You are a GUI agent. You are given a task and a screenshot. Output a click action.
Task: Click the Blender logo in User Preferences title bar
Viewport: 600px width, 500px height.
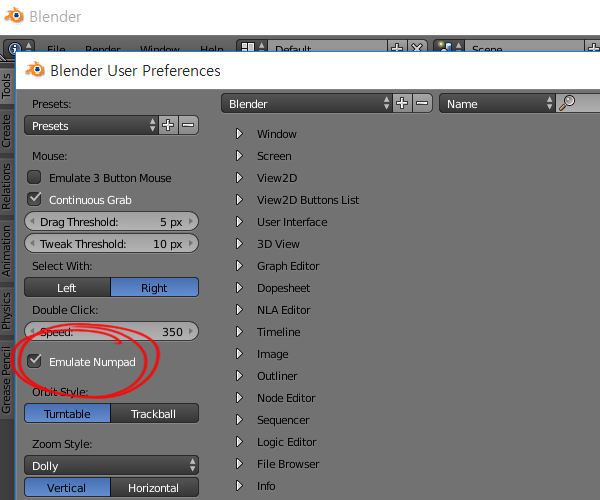pos(35,70)
